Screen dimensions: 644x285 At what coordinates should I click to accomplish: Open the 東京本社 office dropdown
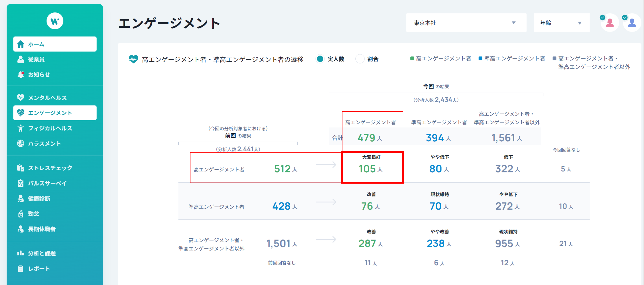pyautogui.click(x=466, y=23)
